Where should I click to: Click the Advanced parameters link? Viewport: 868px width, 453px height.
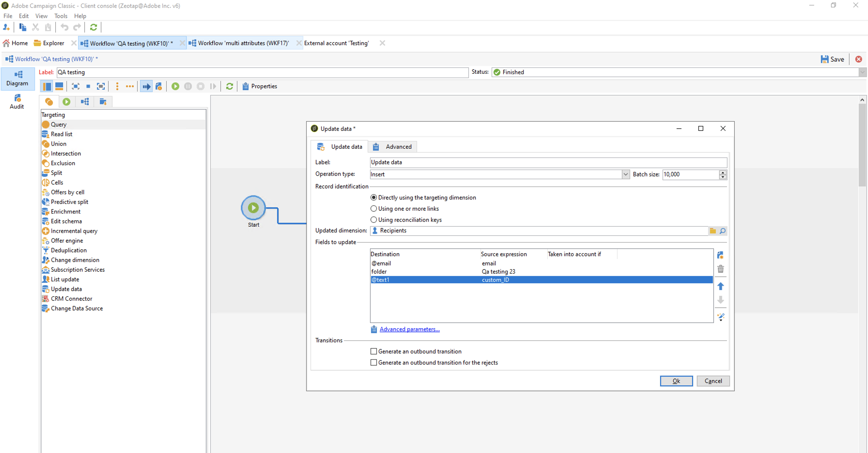point(409,329)
